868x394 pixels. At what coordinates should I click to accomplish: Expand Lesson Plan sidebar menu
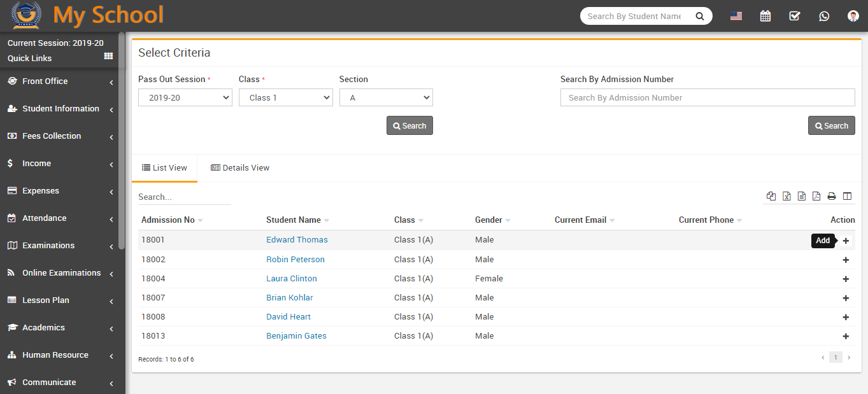click(x=59, y=300)
